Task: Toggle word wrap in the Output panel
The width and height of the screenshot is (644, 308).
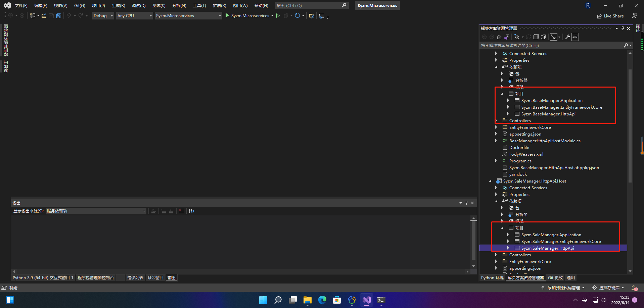Action: coord(191,211)
